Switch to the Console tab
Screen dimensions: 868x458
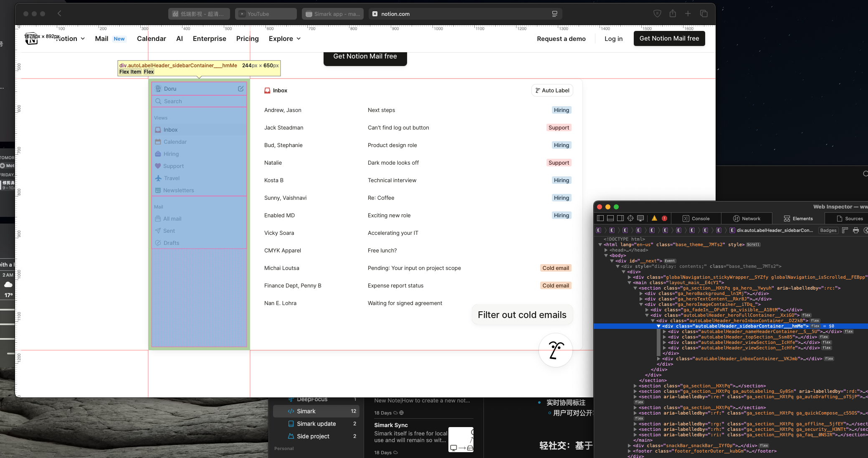point(696,218)
